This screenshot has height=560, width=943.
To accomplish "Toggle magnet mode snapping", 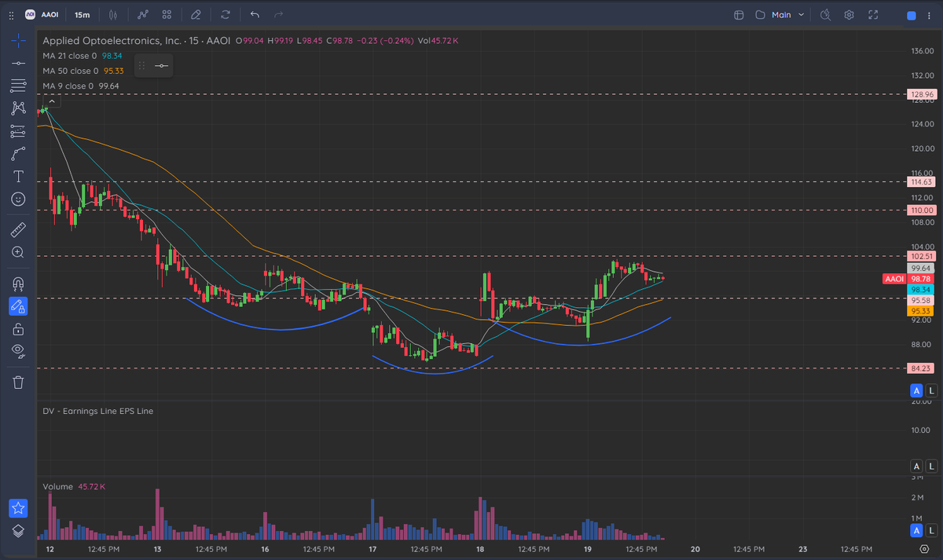I will coord(18,283).
